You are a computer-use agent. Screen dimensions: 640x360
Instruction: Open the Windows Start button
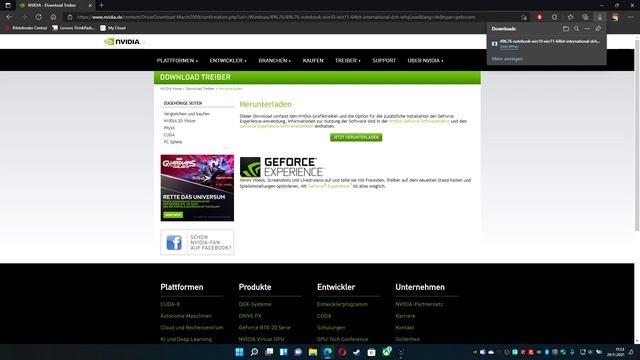pos(240,352)
